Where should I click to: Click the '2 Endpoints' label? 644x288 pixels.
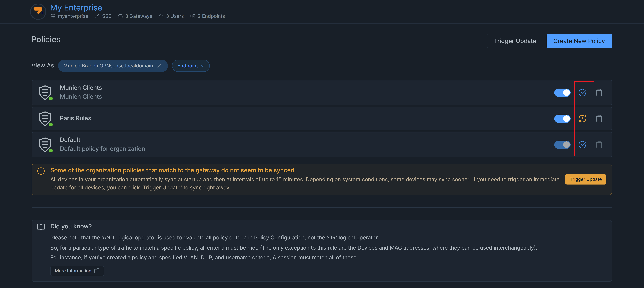click(211, 16)
